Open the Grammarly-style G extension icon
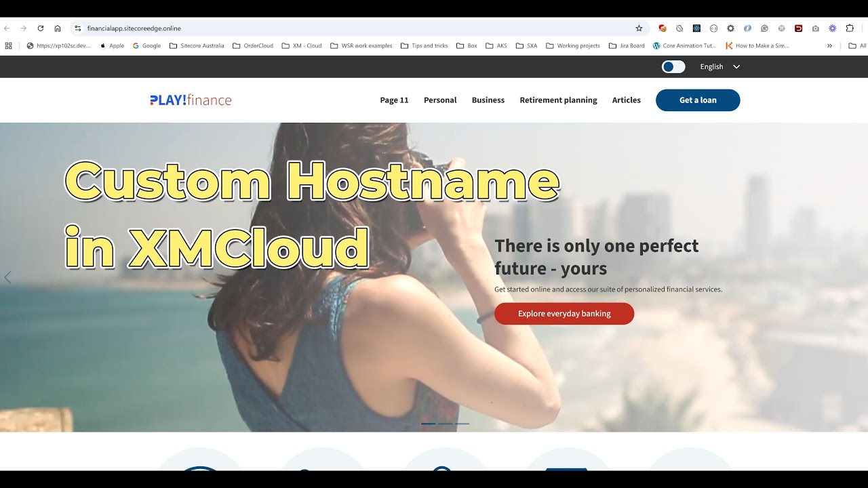The width and height of the screenshot is (868, 488). click(x=764, y=28)
